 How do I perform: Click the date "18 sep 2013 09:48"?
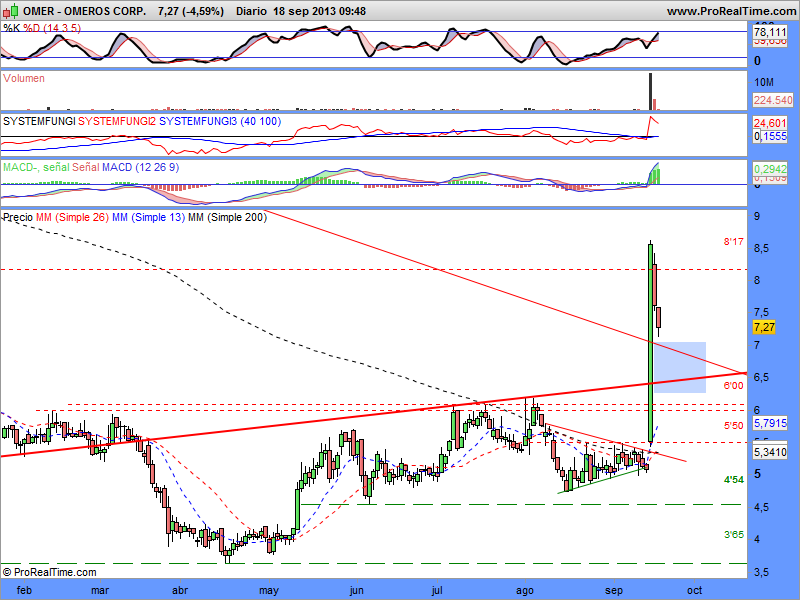[319, 11]
